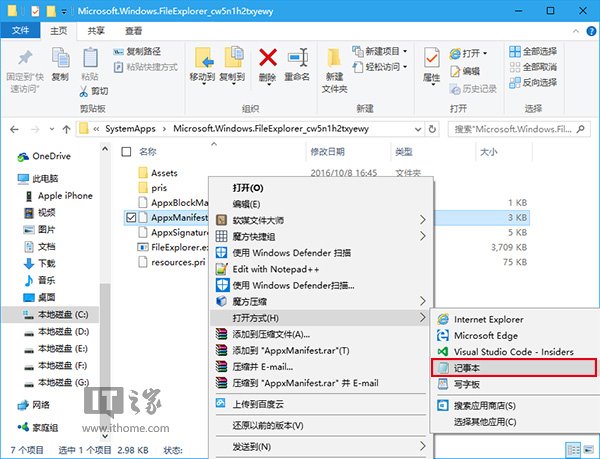
Task: Click the Delete red X icon
Action: (x=268, y=58)
